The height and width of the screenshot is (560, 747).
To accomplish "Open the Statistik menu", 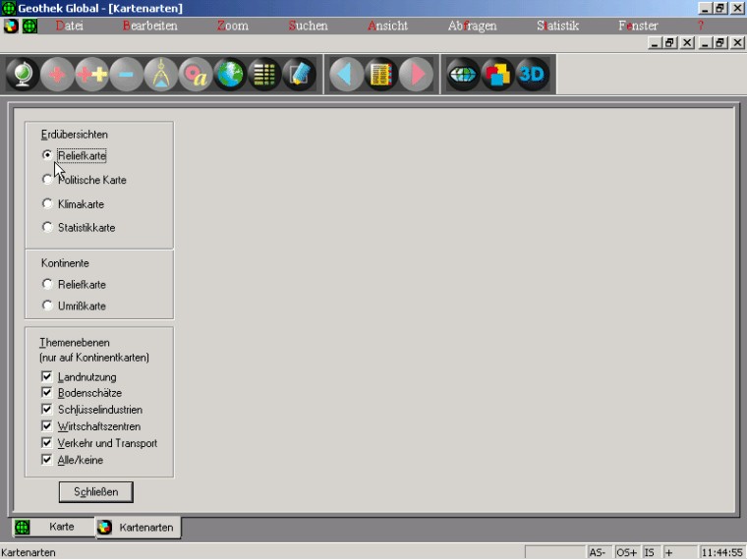I will pos(557,26).
